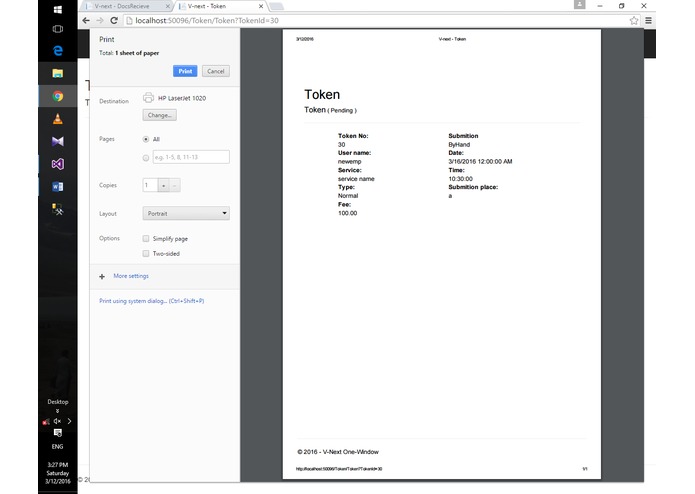Decrease copies with the minus button
Viewport: 695px width, 494px height.
175,185
